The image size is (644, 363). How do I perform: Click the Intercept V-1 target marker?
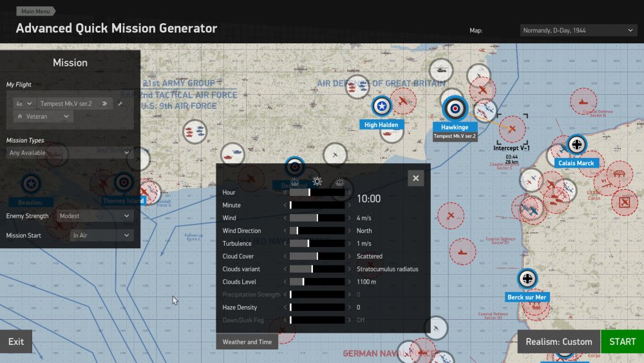click(512, 129)
